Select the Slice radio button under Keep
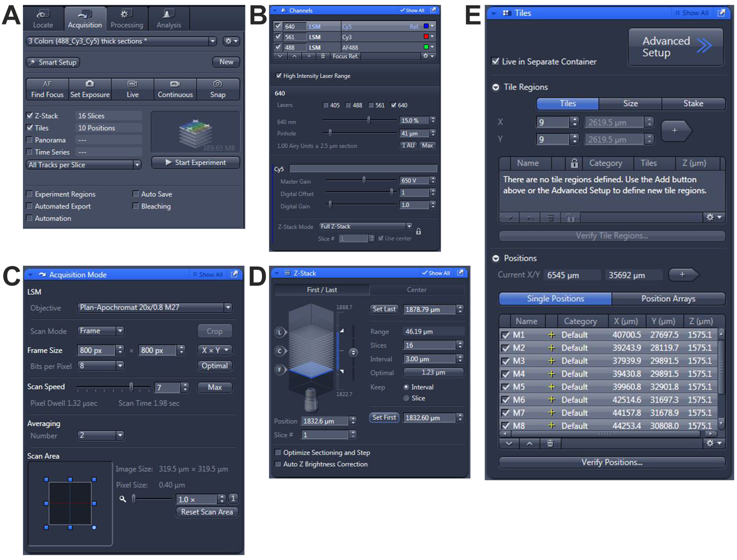 (x=406, y=398)
